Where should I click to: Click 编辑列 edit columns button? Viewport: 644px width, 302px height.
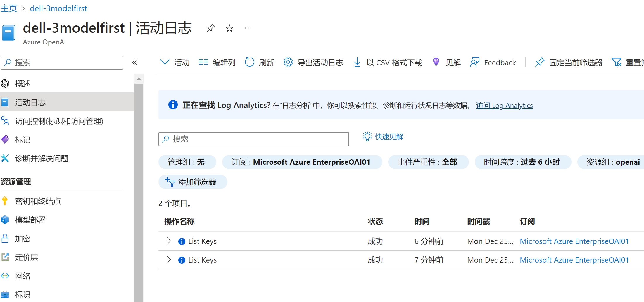pos(217,62)
